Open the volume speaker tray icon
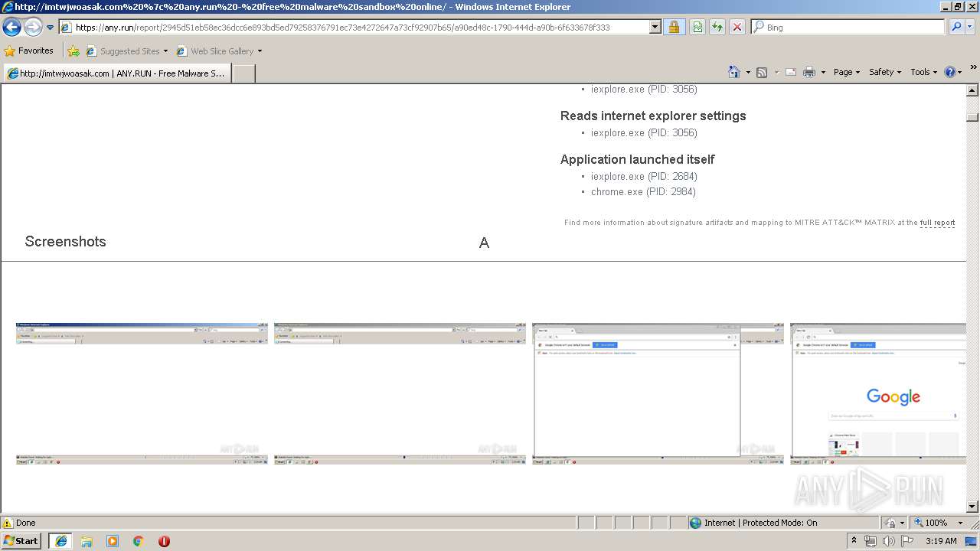Screen dimensions: 980x551 pyautogui.click(x=888, y=541)
